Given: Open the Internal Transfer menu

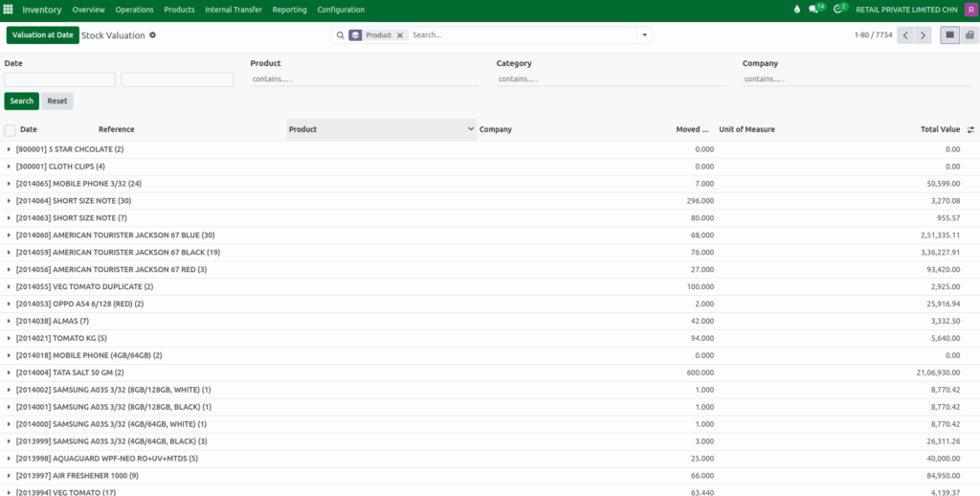Looking at the screenshot, I should click(x=234, y=10).
